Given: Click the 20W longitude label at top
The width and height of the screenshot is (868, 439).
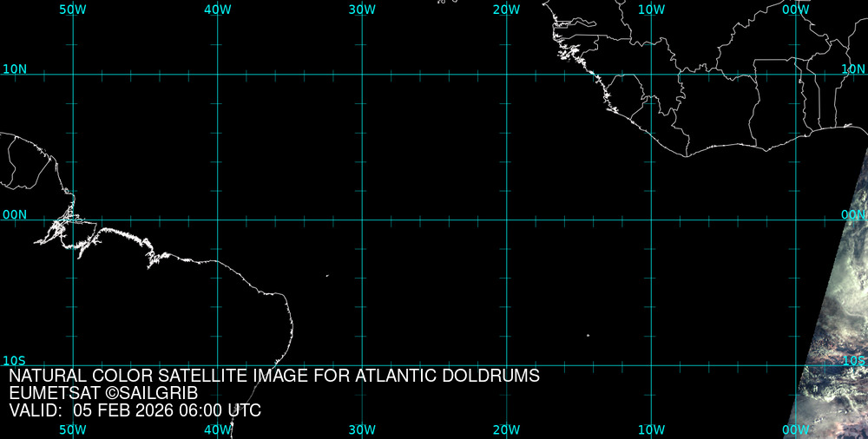Looking at the screenshot, I should 506,9.
